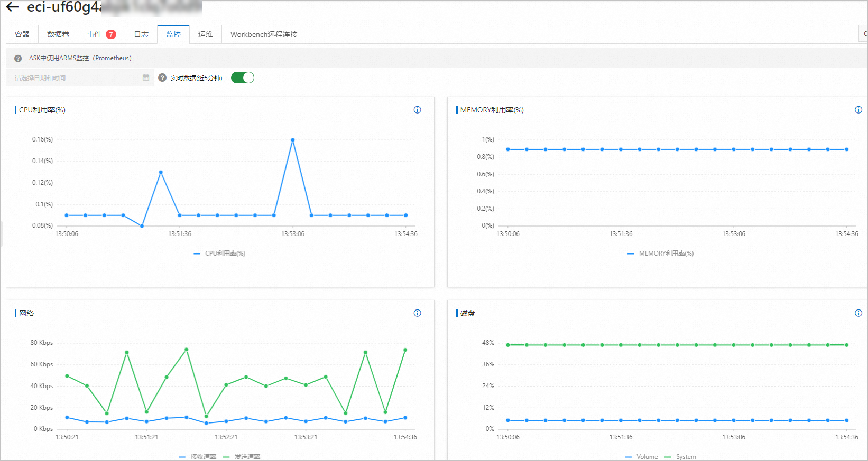The image size is (868, 461).
Task: Click the 13:51:36 label on disk chart
Action: click(x=621, y=437)
